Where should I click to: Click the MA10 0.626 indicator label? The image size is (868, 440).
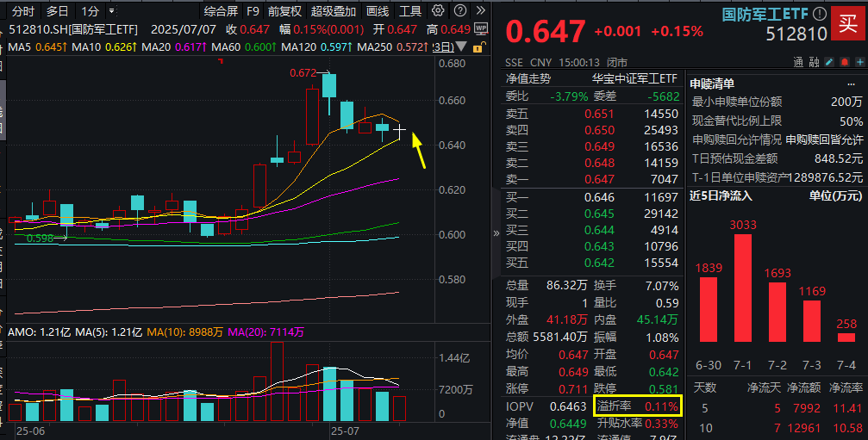tap(104, 47)
